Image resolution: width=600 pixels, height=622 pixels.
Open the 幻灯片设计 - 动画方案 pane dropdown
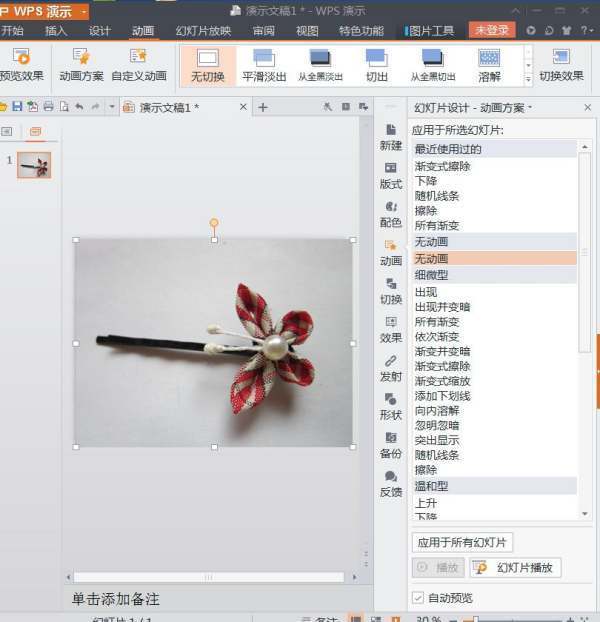pos(530,108)
